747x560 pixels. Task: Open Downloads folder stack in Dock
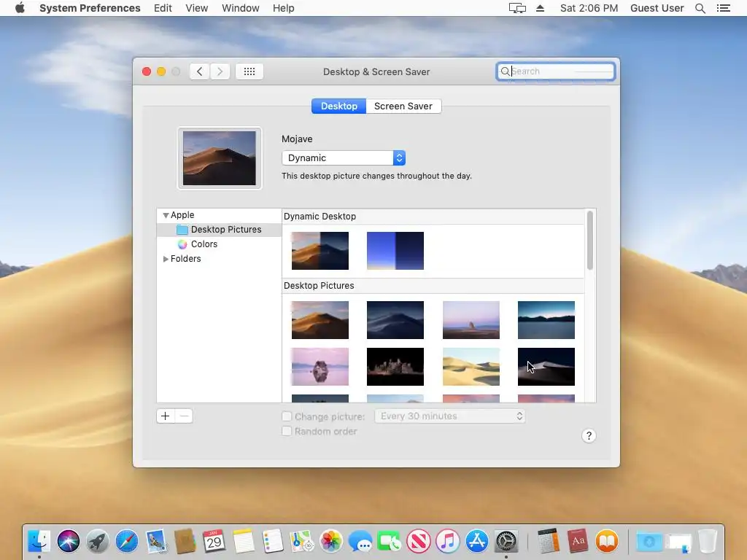coord(649,542)
